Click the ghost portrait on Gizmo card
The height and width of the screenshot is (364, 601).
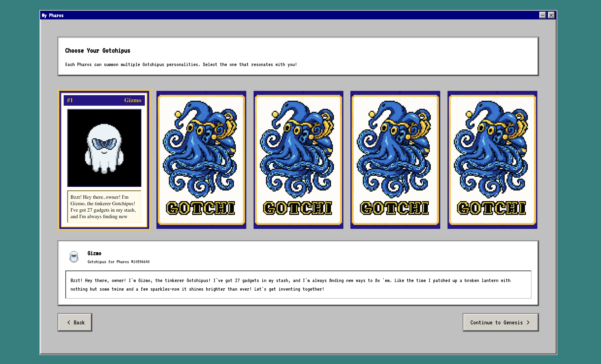[x=104, y=148]
